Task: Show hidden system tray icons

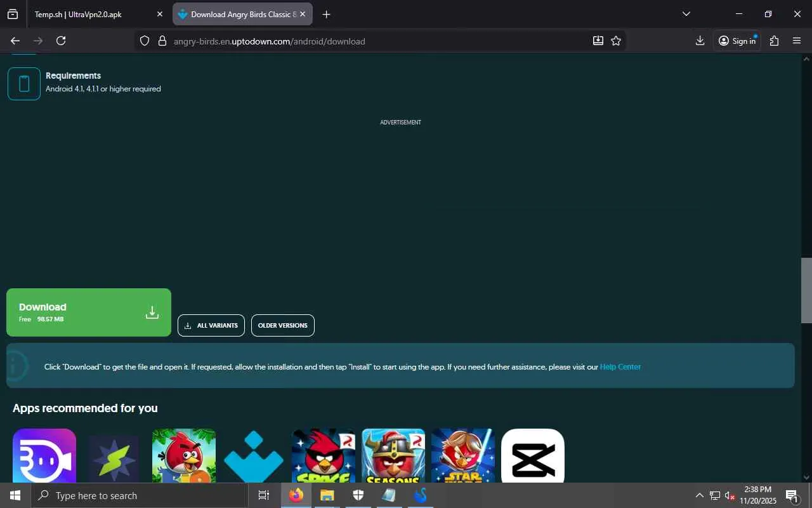Action: (x=700, y=495)
